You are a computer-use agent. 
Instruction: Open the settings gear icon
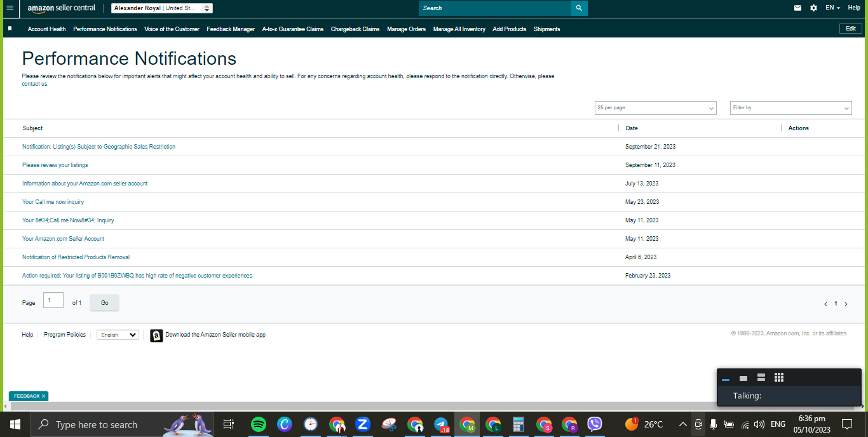[814, 8]
